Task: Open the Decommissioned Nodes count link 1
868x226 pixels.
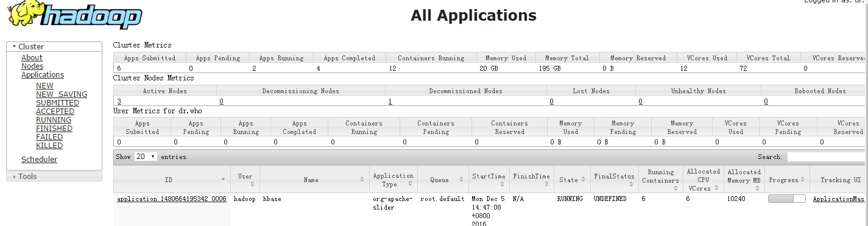Action: (390, 102)
